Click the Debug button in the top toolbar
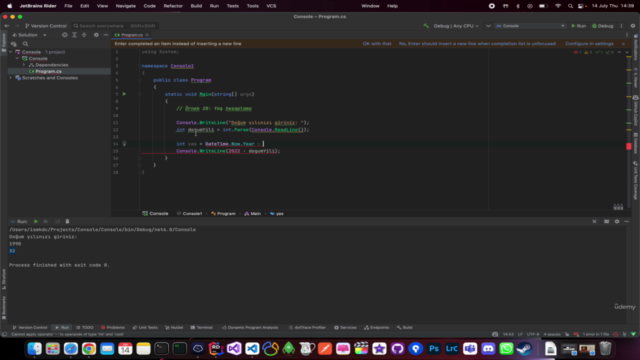Image resolution: width=640 pixels, height=360 pixels. coord(602,26)
